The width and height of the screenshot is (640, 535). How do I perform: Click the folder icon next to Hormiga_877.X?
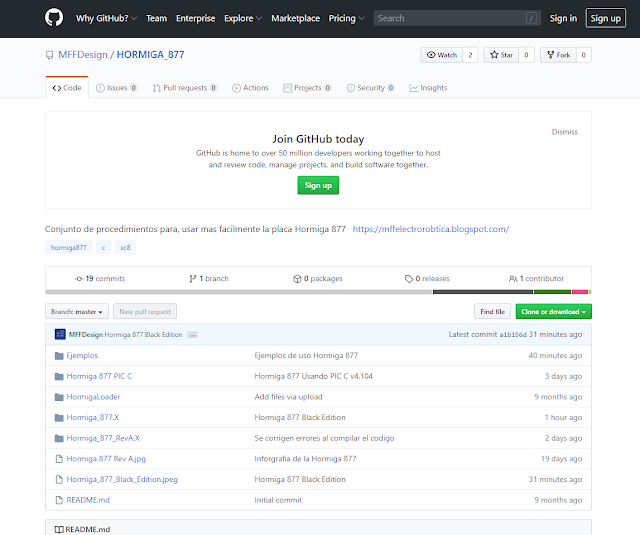59,417
